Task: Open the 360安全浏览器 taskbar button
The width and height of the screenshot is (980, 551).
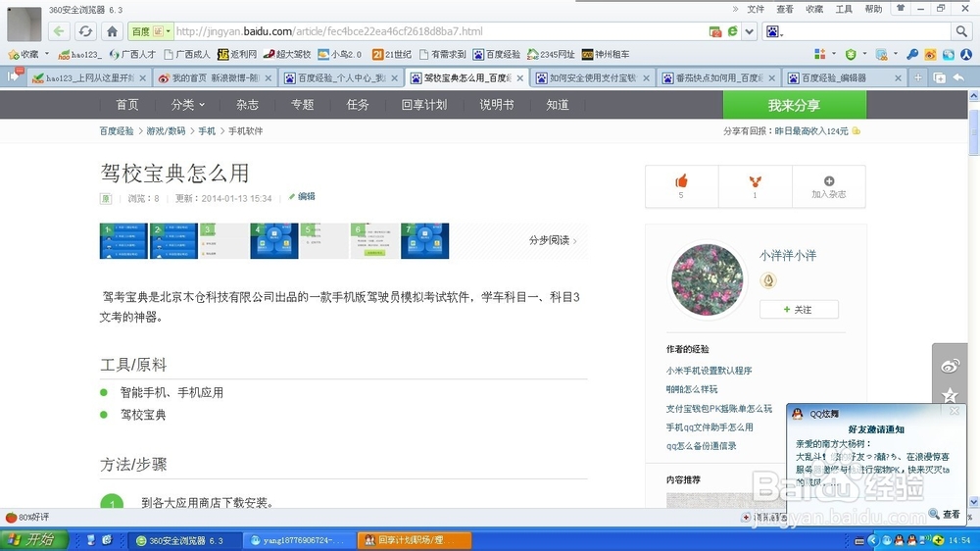Action: coord(185,540)
